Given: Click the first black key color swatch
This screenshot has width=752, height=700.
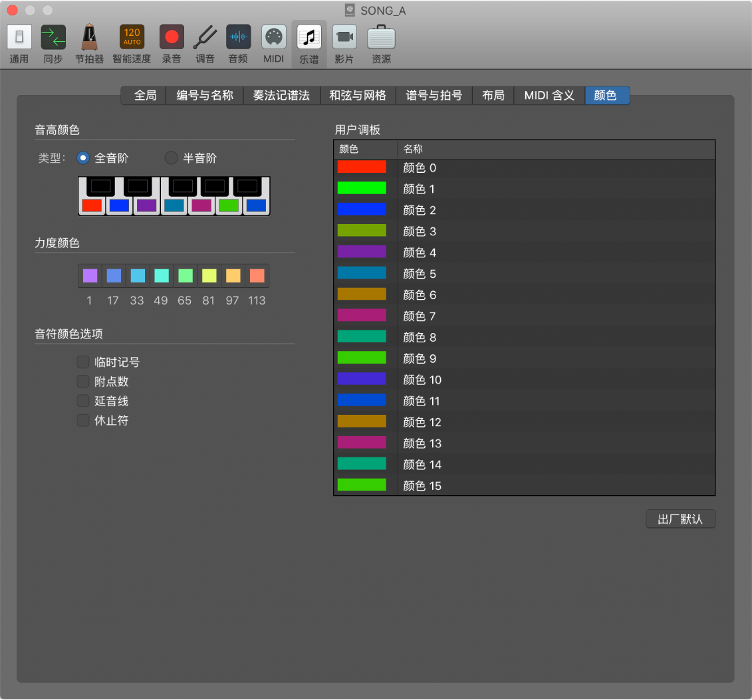Looking at the screenshot, I should (100, 186).
